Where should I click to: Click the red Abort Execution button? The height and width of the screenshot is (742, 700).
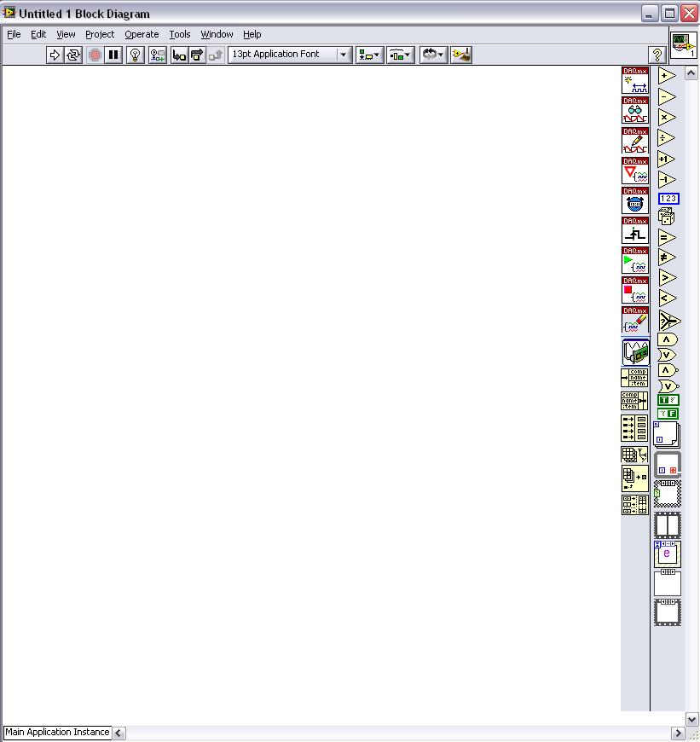click(x=95, y=55)
